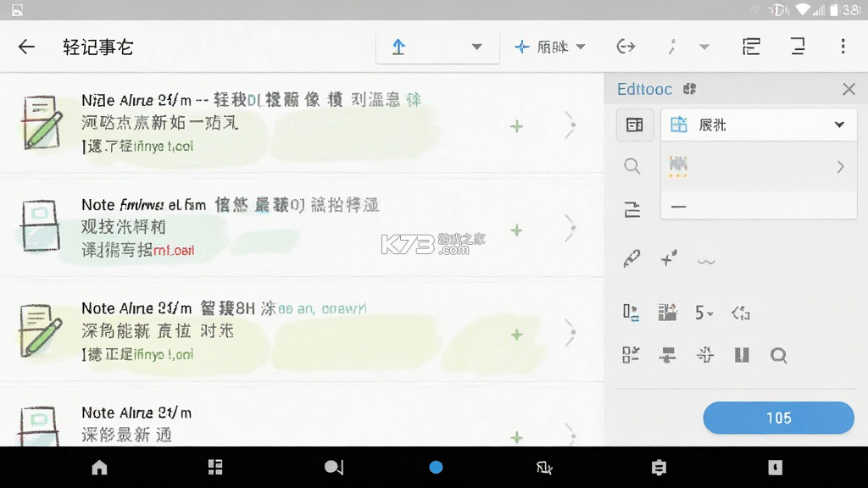
Task: Tap the home icon in navigation bar
Action: click(100, 468)
